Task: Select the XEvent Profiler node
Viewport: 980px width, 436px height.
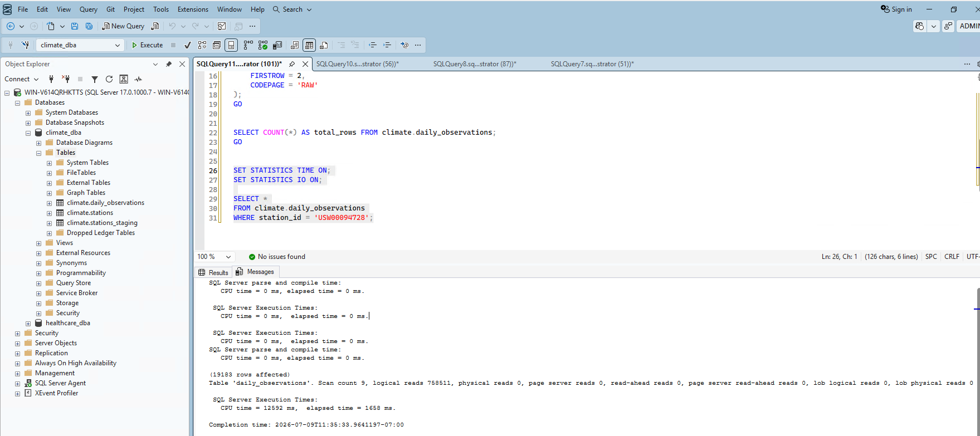Action: [56, 393]
